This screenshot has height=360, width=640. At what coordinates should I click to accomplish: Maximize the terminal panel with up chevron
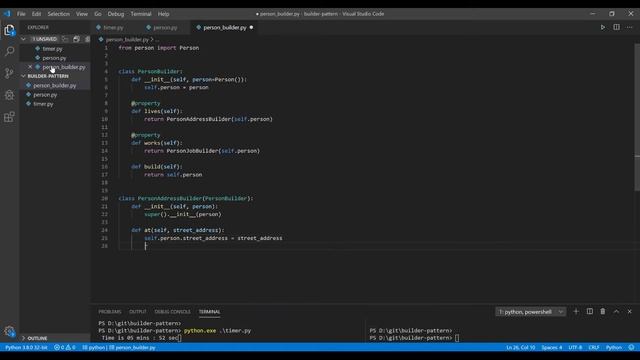click(616, 311)
